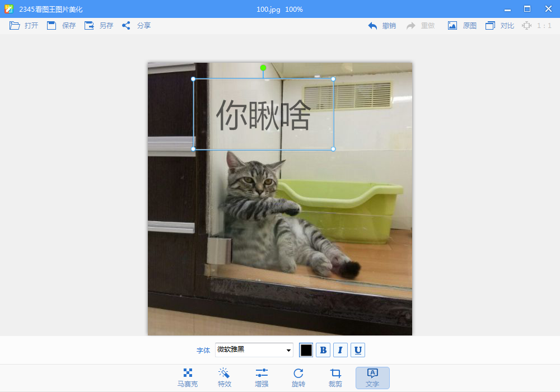Click the 你瞅啥 text on the image
This screenshot has width=560, height=392.
(263, 116)
